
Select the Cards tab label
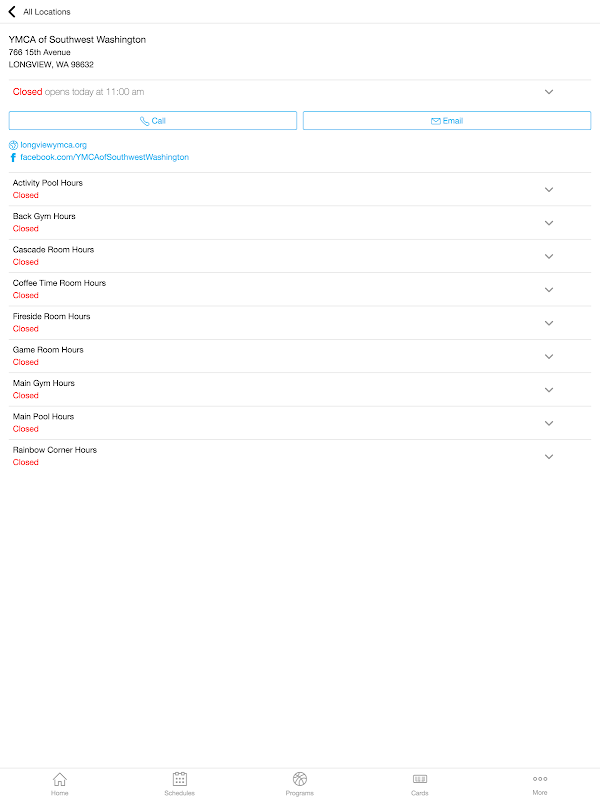point(420,793)
